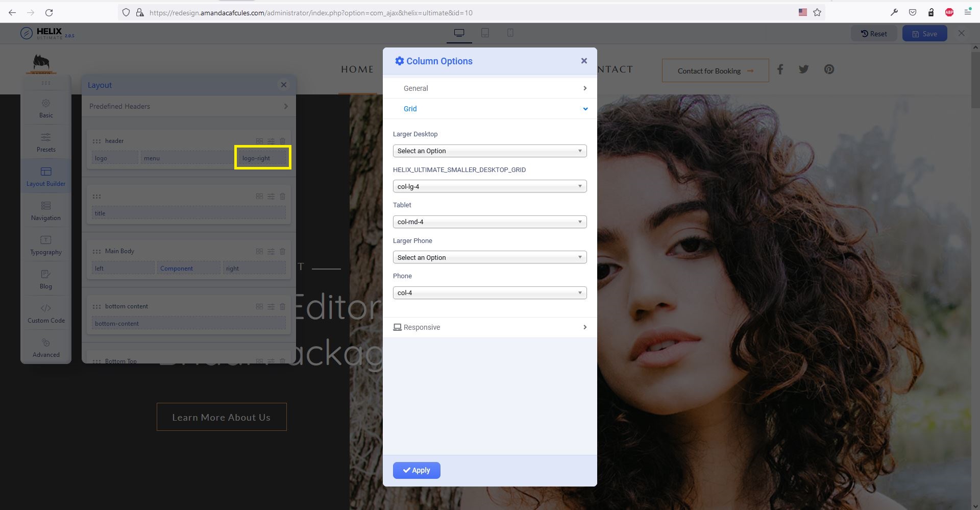Screen dimensions: 980x510
Task: Open the Basic settings panel icon
Action: click(x=46, y=104)
